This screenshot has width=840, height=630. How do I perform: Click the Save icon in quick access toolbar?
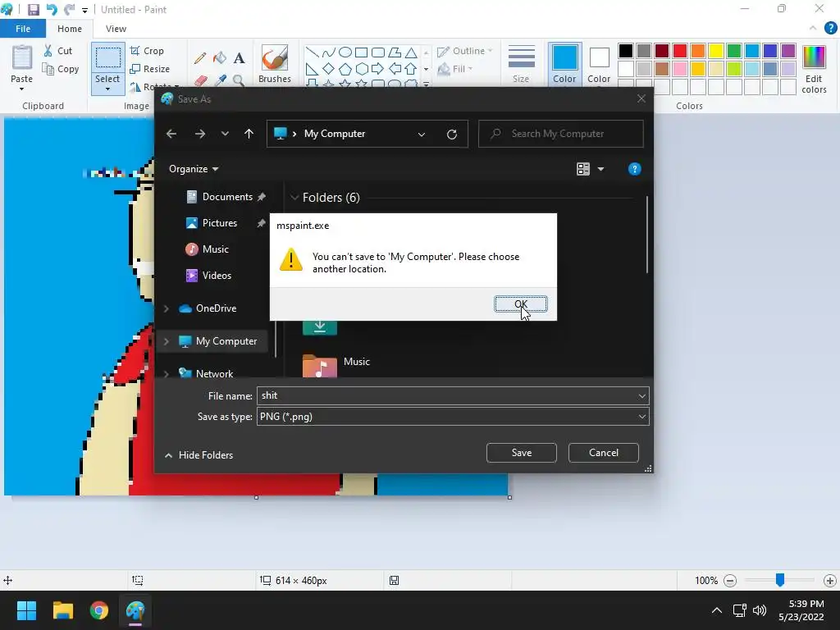33,10
